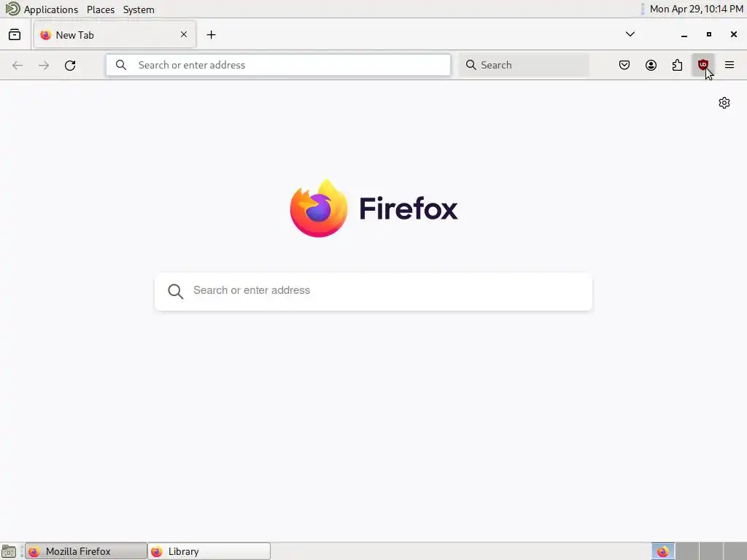Open the Places menu
This screenshot has height=560, width=747.
pyautogui.click(x=101, y=9)
